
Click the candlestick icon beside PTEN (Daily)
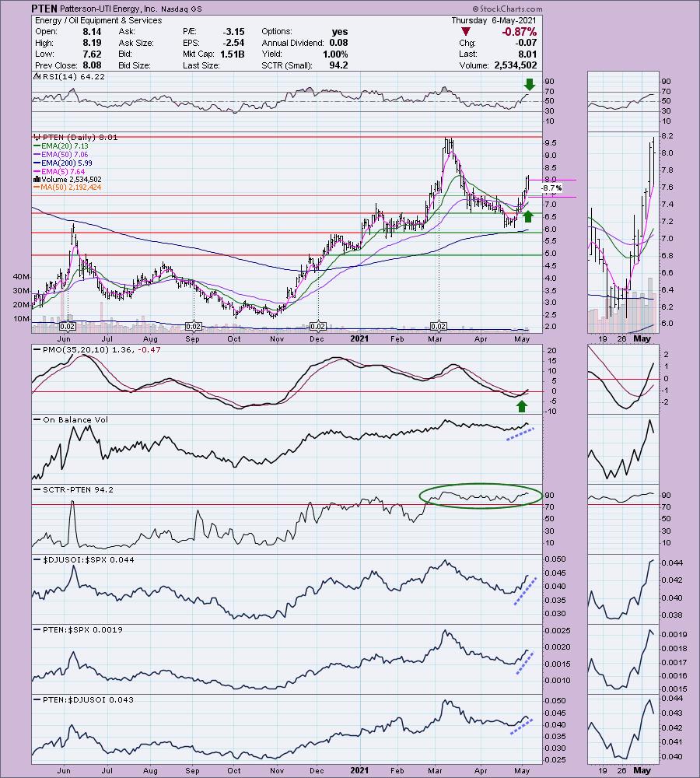(x=37, y=138)
